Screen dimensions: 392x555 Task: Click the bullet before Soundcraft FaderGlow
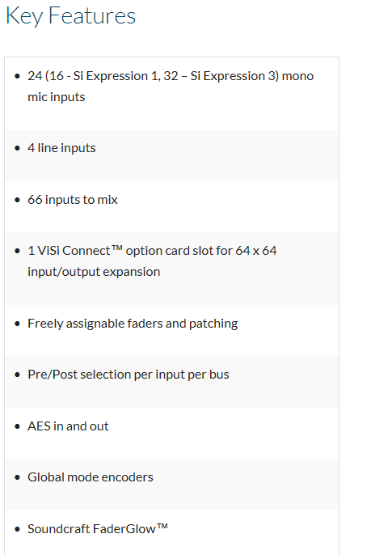pos(17,529)
